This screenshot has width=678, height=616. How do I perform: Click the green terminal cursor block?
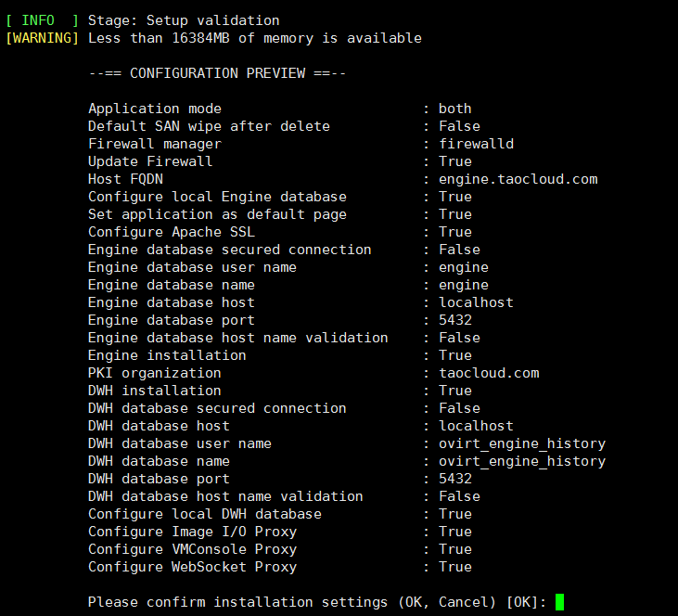(x=559, y=602)
